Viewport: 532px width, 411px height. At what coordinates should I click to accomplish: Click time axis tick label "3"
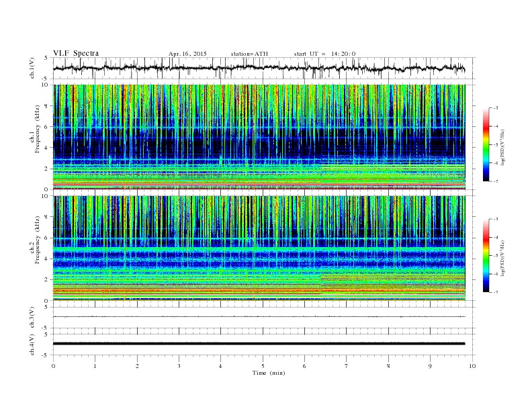(x=179, y=366)
